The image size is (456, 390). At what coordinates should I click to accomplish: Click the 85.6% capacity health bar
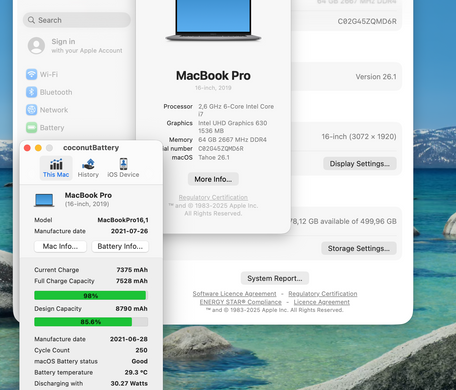point(91,322)
